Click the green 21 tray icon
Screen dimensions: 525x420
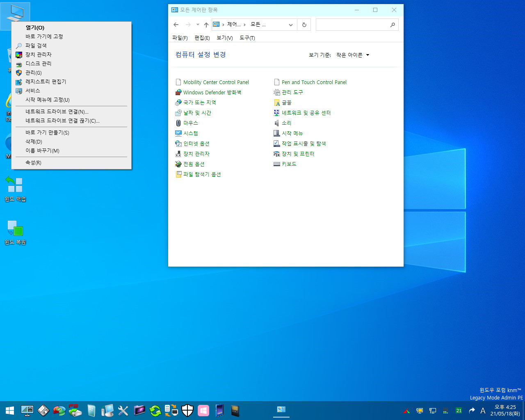(x=459, y=411)
